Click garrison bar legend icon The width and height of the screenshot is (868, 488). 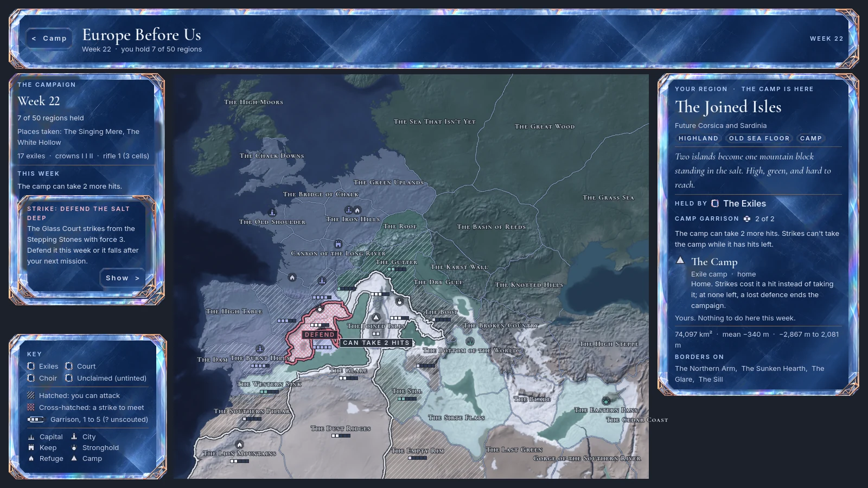(36, 419)
